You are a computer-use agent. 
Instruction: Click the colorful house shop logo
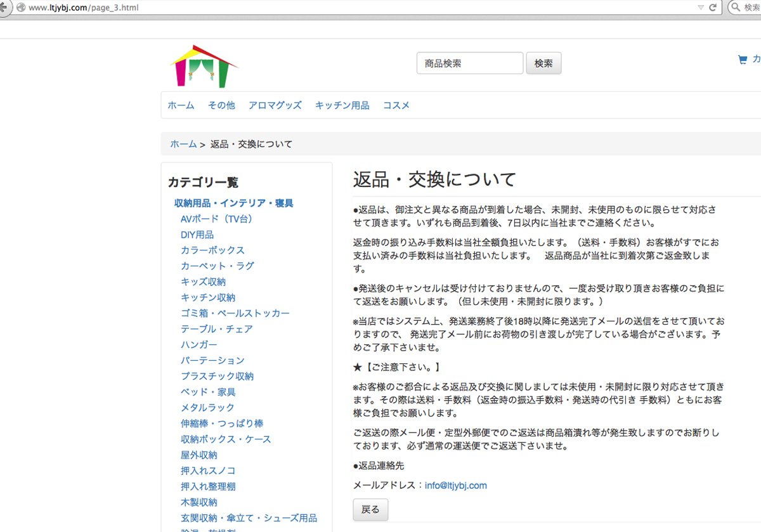click(204, 67)
